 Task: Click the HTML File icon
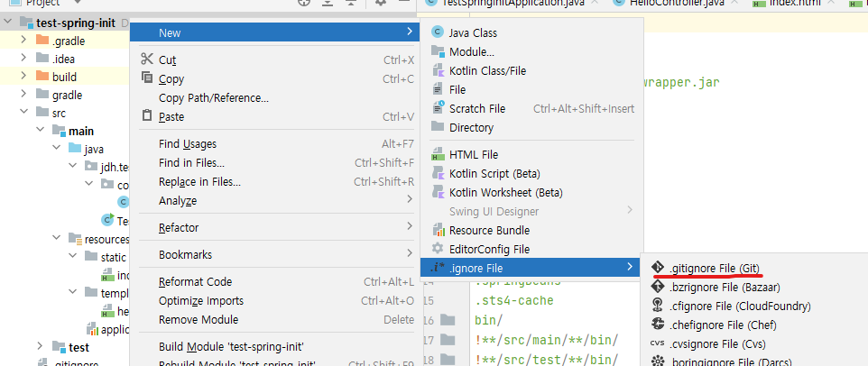438,154
